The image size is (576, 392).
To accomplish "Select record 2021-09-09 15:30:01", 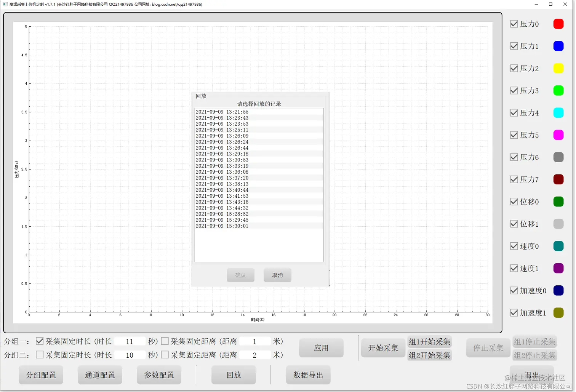I will [x=259, y=226].
